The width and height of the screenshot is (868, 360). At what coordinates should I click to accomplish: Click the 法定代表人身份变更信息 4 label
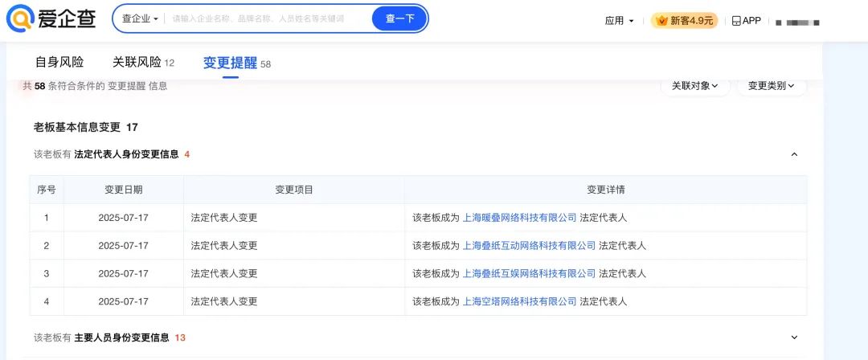tap(132, 154)
